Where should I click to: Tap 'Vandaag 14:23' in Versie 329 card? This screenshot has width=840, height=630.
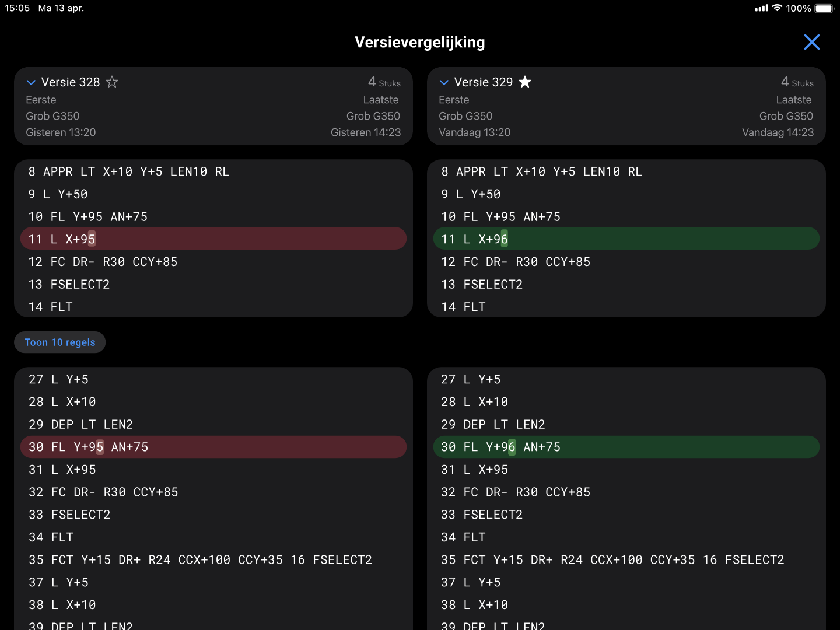pyautogui.click(x=778, y=132)
